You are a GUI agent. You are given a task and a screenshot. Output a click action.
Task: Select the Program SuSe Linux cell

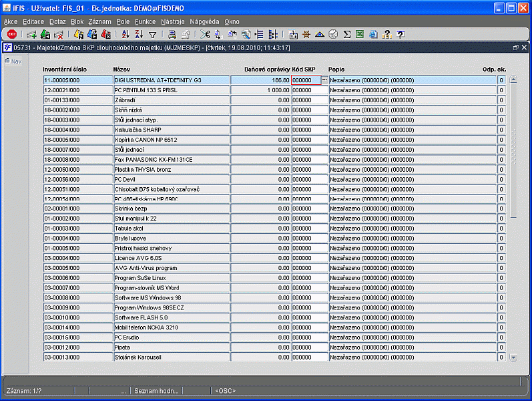[x=172, y=277]
